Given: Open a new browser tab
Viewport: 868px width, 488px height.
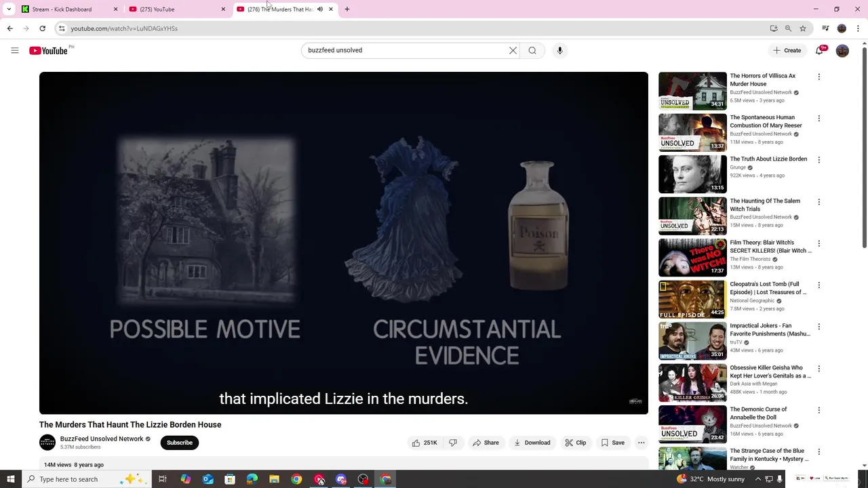Looking at the screenshot, I should point(347,9).
